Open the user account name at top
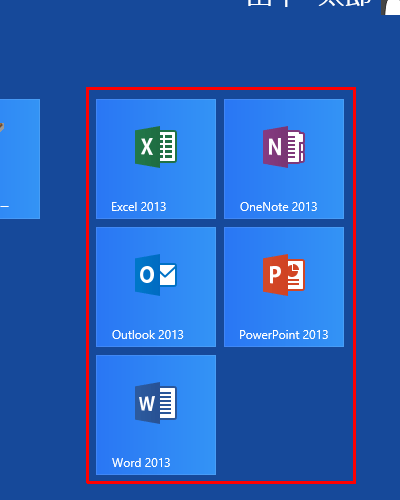Image resolution: width=400 pixels, height=500 pixels. click(309, 3)
